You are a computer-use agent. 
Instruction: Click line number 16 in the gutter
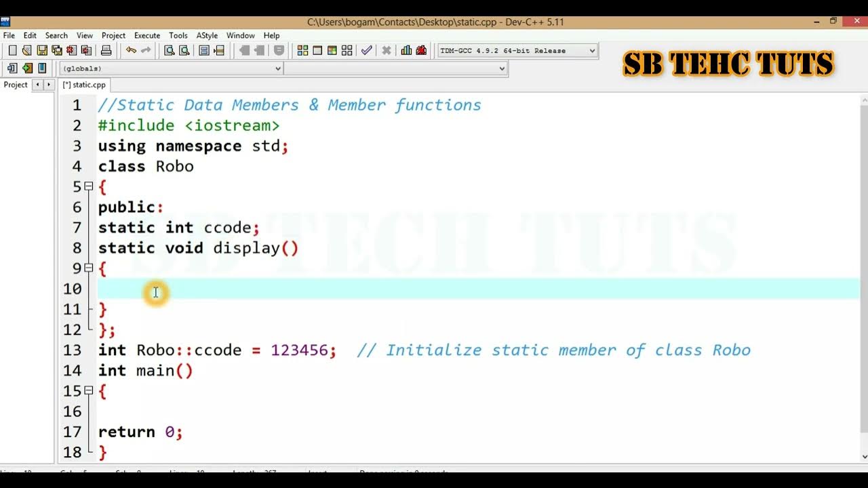pos(72,411)
